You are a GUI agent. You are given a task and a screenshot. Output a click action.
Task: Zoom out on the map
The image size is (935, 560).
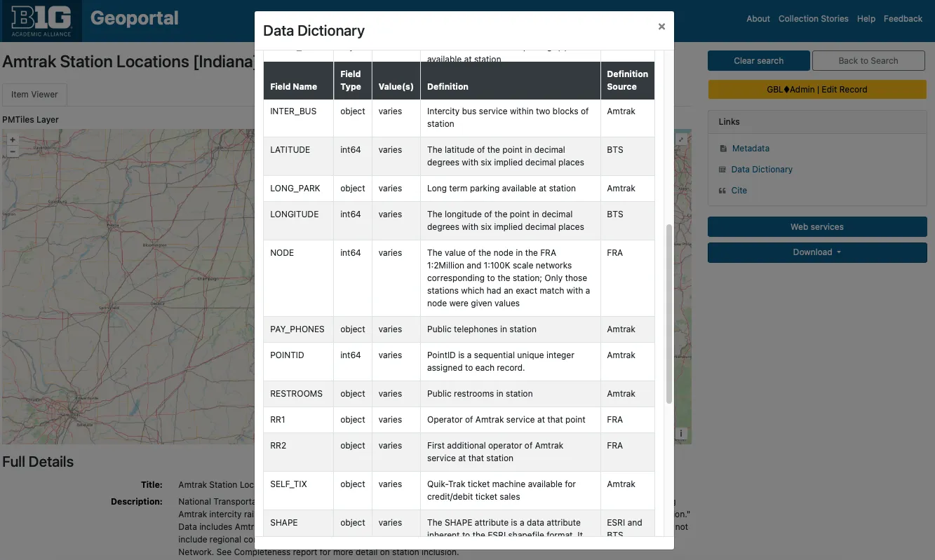click(13, 152)
